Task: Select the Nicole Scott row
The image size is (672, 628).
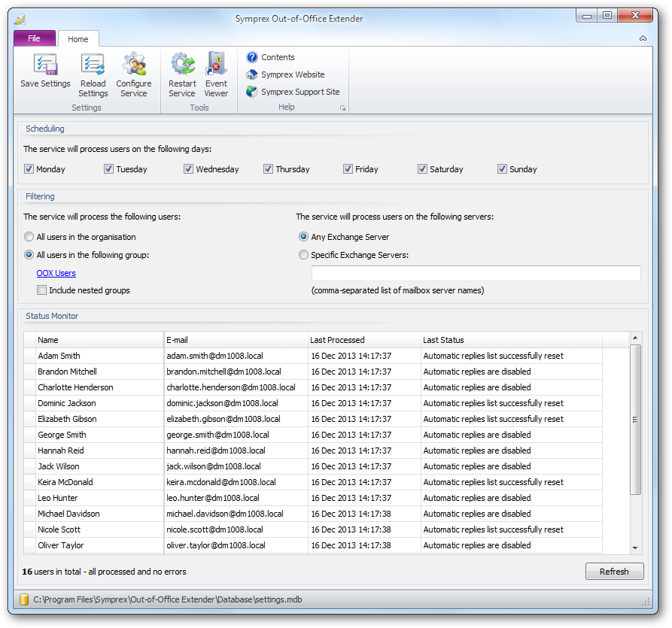Action: (313, 530)
